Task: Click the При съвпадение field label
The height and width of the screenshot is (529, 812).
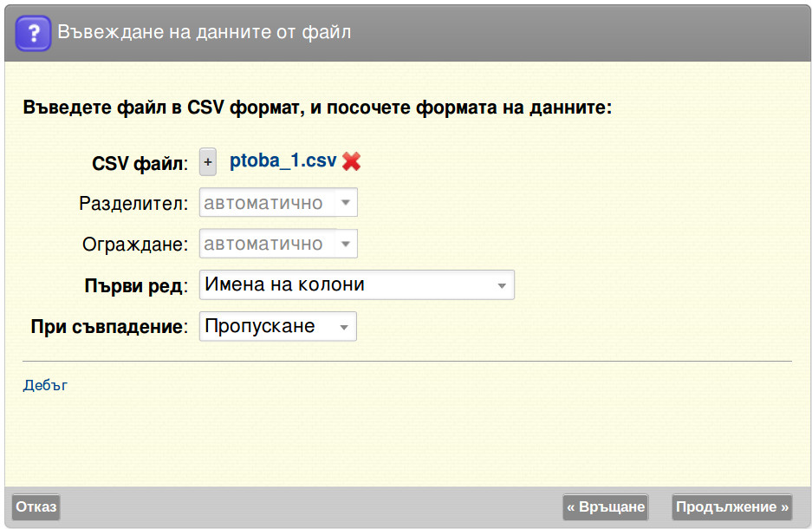Action: [x=109, y=327]
